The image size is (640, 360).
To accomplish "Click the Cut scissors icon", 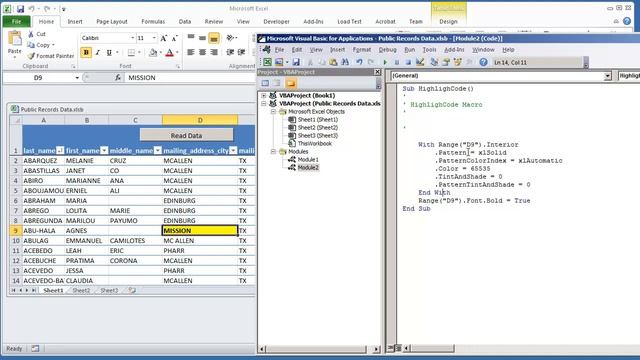I will (31, 34).
